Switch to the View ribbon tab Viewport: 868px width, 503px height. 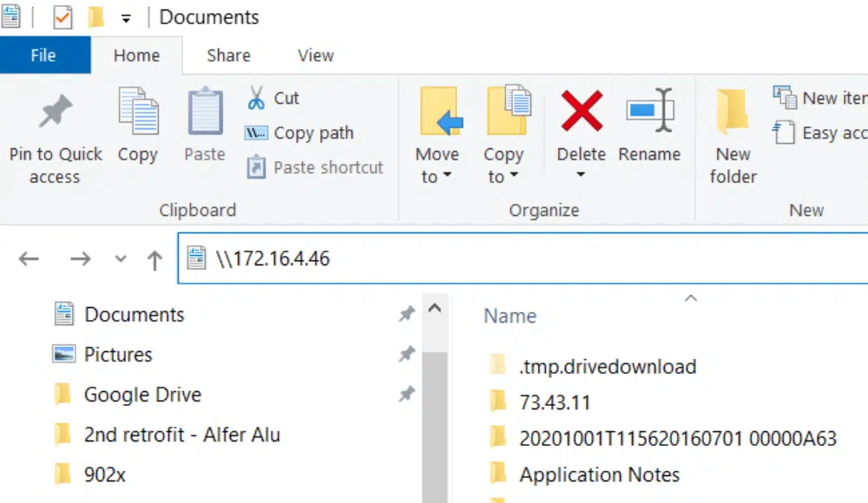(x=316, y=56)
